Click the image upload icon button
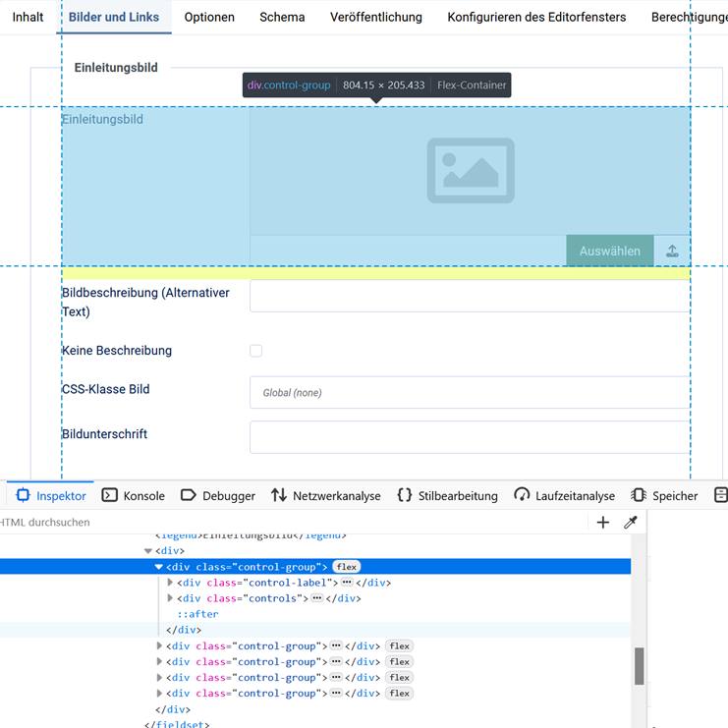Viewport: 728px width, 728px height. pos(672,252)
